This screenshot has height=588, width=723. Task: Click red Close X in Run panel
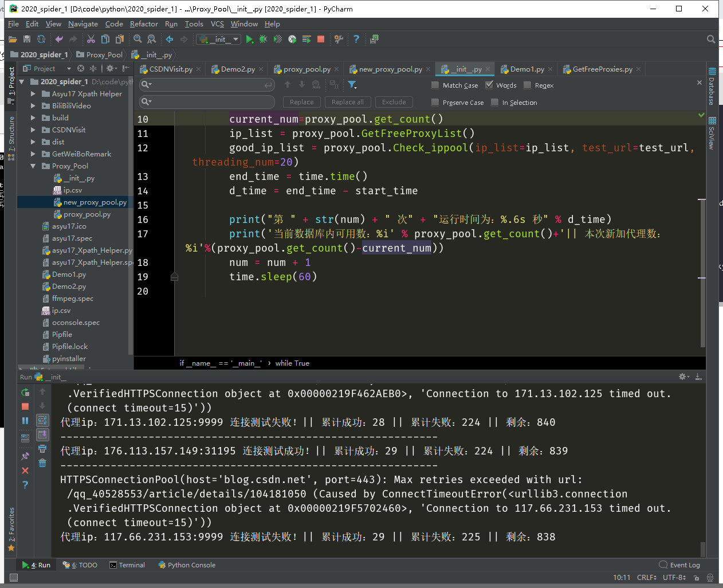[x=25, y=471]
